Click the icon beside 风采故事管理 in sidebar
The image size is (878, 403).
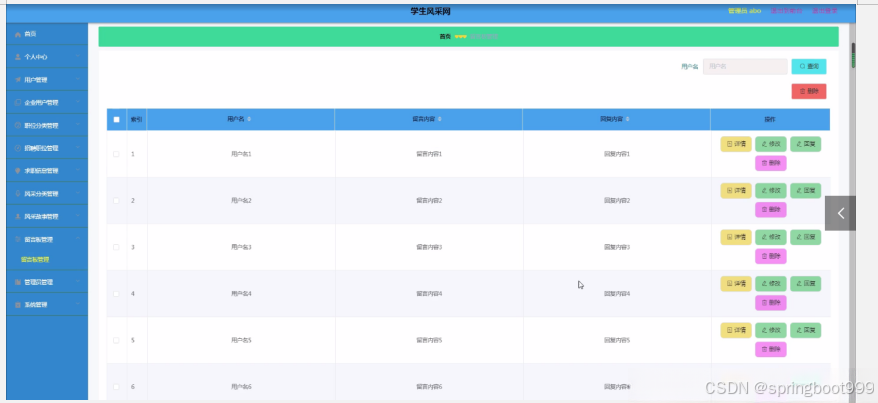click(x=18, y=217)
